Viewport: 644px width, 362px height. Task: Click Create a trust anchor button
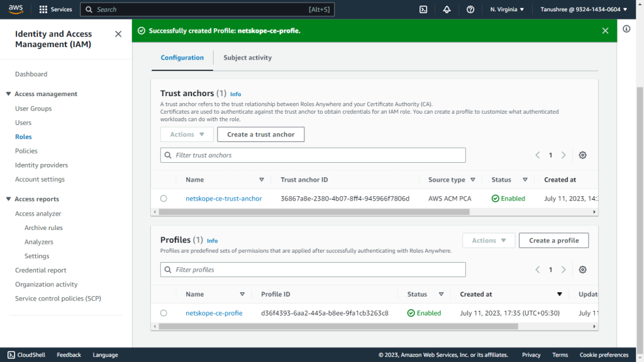[261, 134]
